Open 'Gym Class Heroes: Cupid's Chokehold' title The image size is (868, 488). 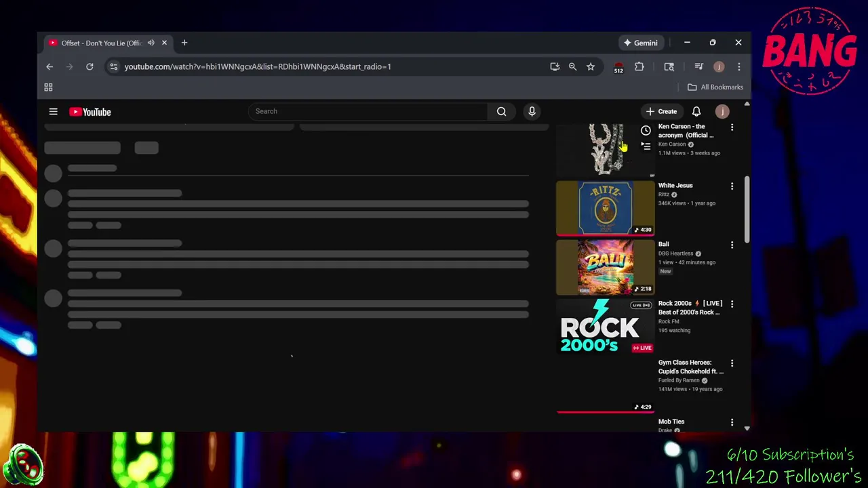[690, 367]
